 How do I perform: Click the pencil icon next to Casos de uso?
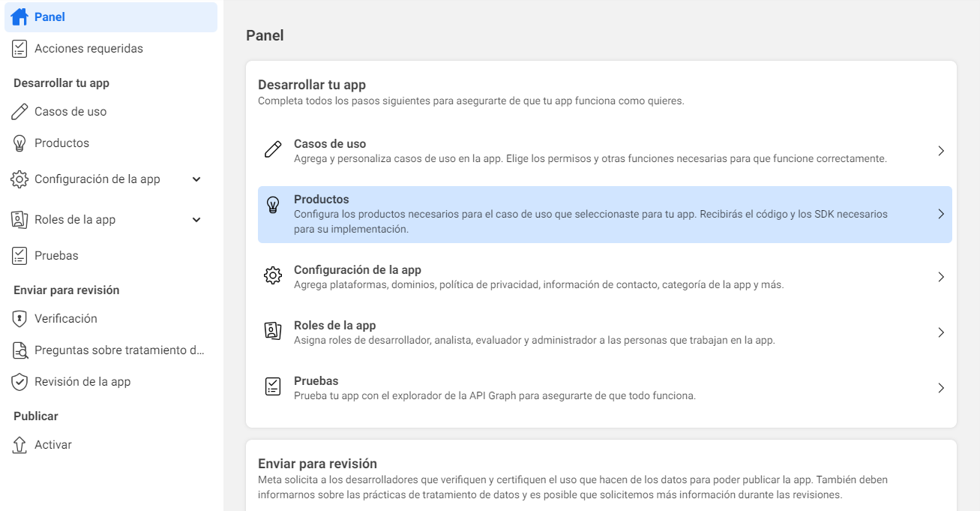[18, 111]
